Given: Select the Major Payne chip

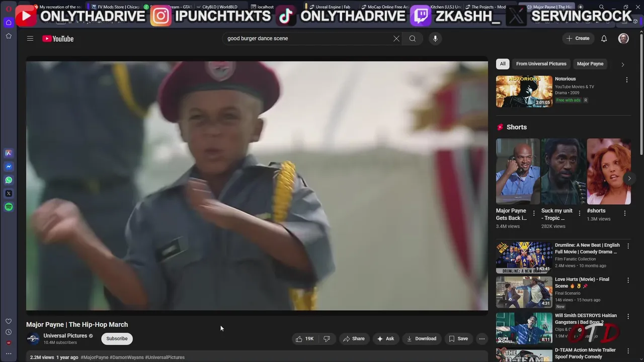Looking at the screenshot, I should click(x=590, y=64).
